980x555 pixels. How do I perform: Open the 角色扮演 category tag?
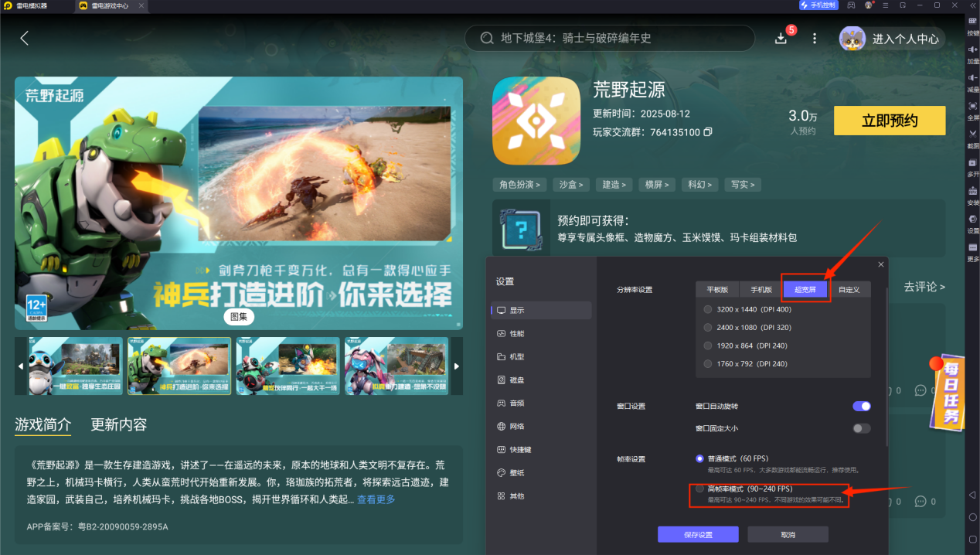pos(519,185)
